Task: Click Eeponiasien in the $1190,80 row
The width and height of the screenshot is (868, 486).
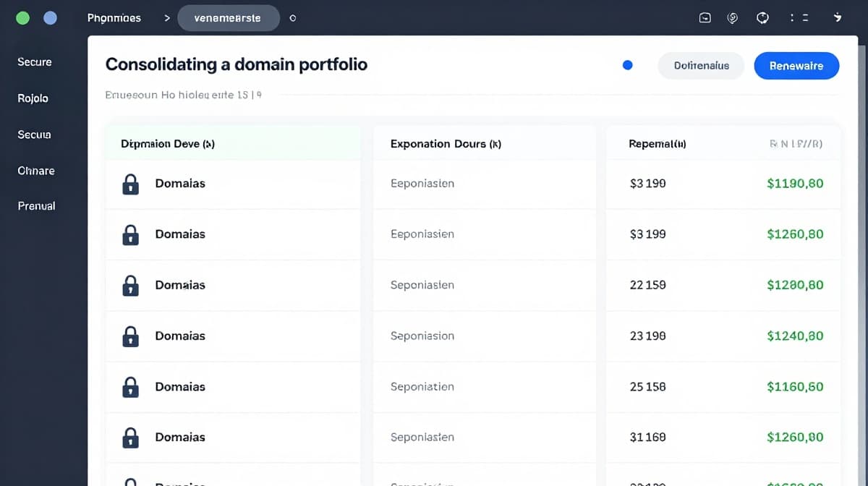Action: click(422, 184)
